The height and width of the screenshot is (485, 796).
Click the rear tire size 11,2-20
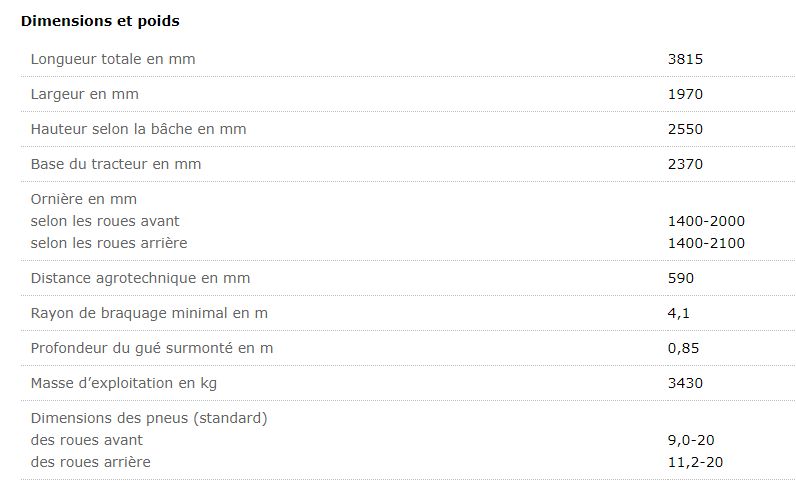click(x=694, y=462)
